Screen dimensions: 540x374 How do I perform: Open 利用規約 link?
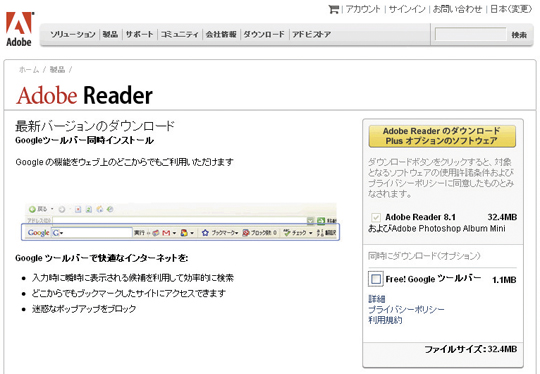[385, 320]
